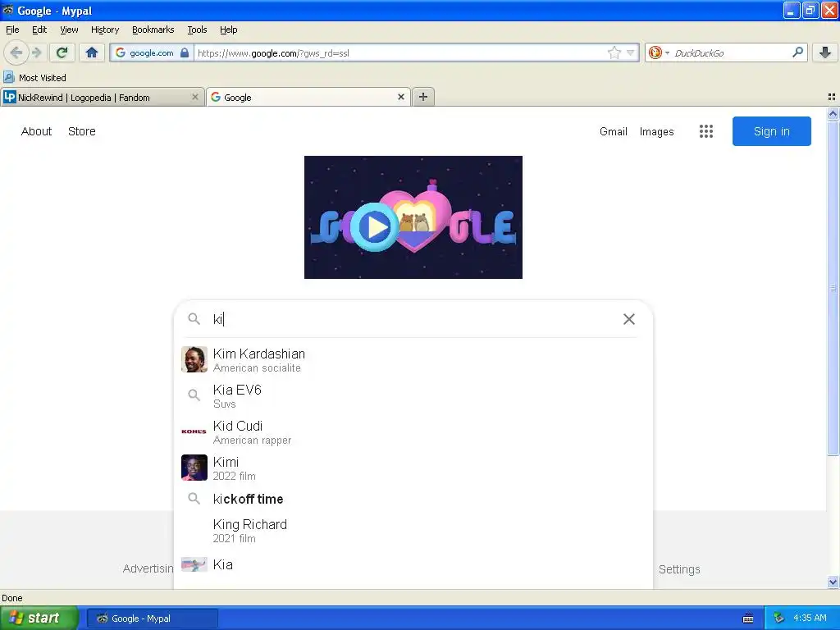Click the keyboard icon in the taskbar

[x=748, y=619]
